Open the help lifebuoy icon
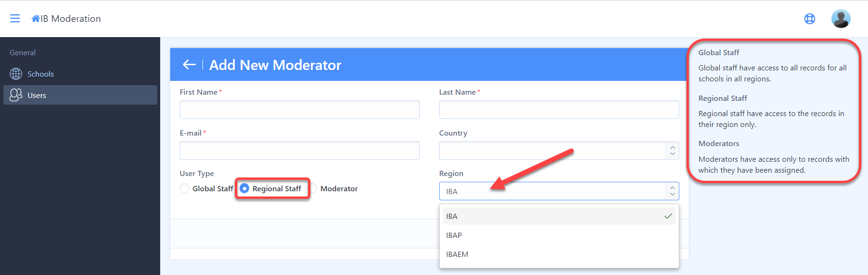The image size is (868, 275). (810, 19)
